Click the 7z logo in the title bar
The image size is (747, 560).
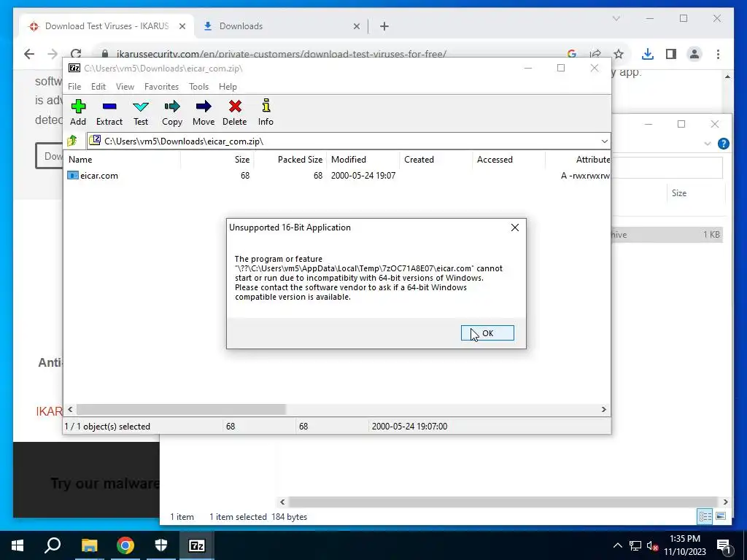(74, 68)
